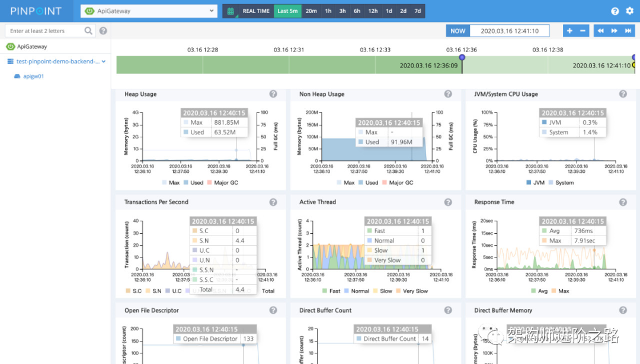Jump to latest with skip-to-end icon
This screenshot has width=640, height=364.
(x=628, y=31)
